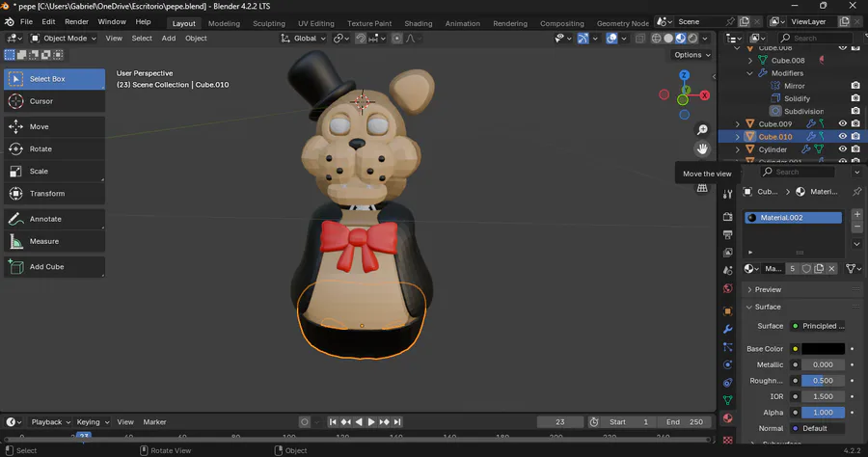Open the Render menu
The height and width of the screenshot is (457, 868).
(76, 21)
